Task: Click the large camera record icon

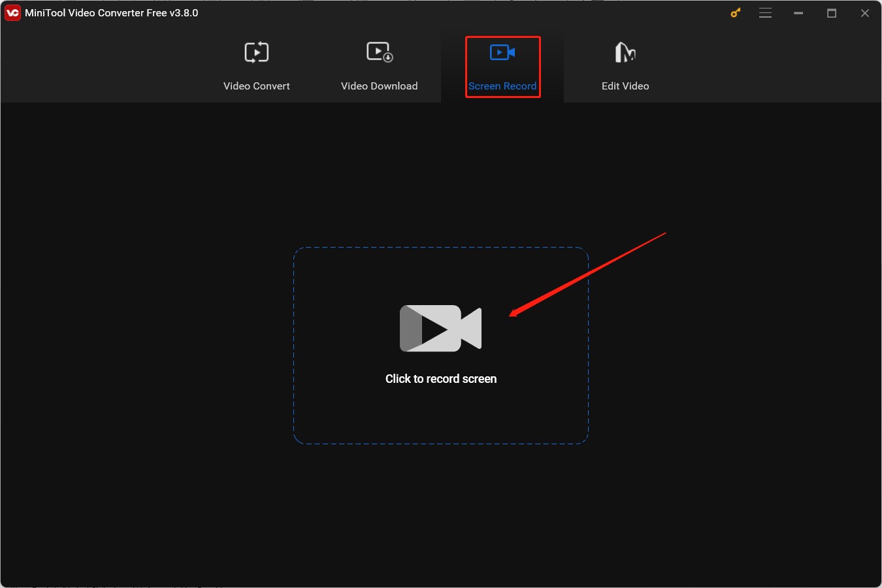Action: click(441, 329)
